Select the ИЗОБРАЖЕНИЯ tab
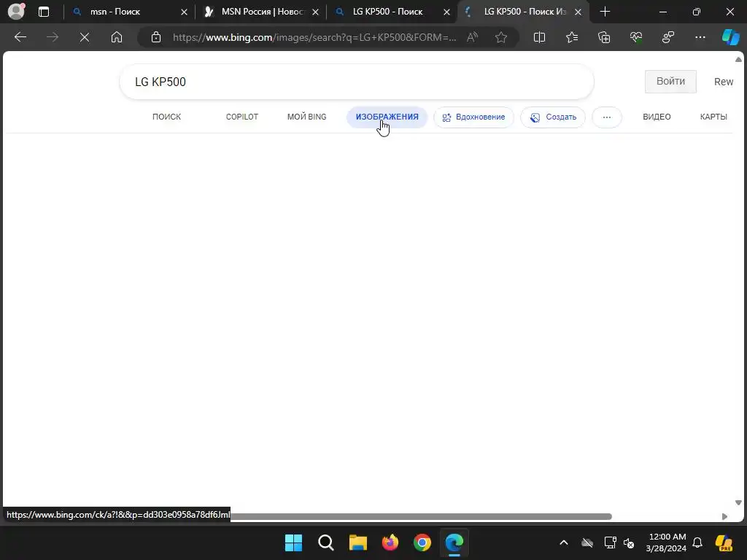 click(387, 117)
